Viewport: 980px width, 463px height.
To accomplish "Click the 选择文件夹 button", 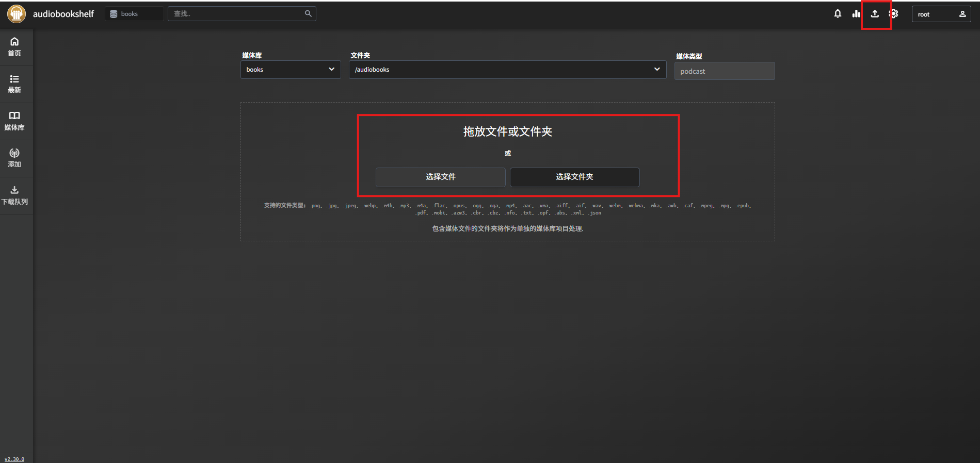I will point(574,177).
